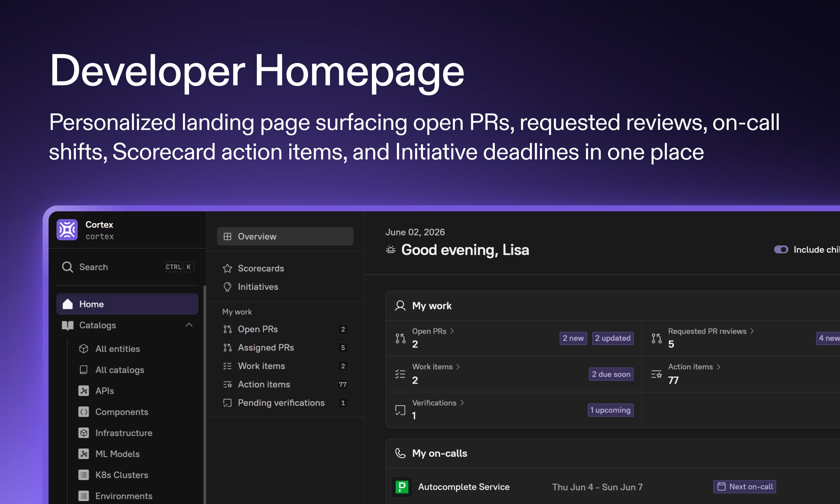Click the Open PRs pull-request icon in the submenu

point(227,329)
